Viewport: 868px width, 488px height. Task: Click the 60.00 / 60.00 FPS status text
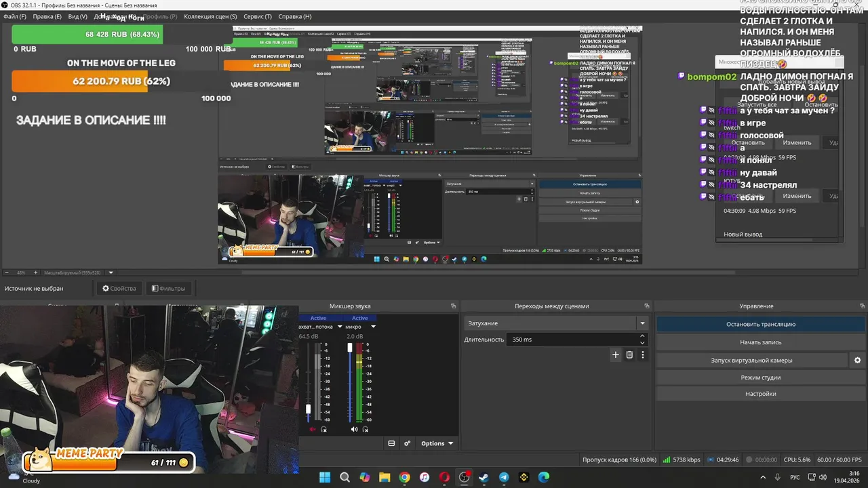(x=841, y=460)
